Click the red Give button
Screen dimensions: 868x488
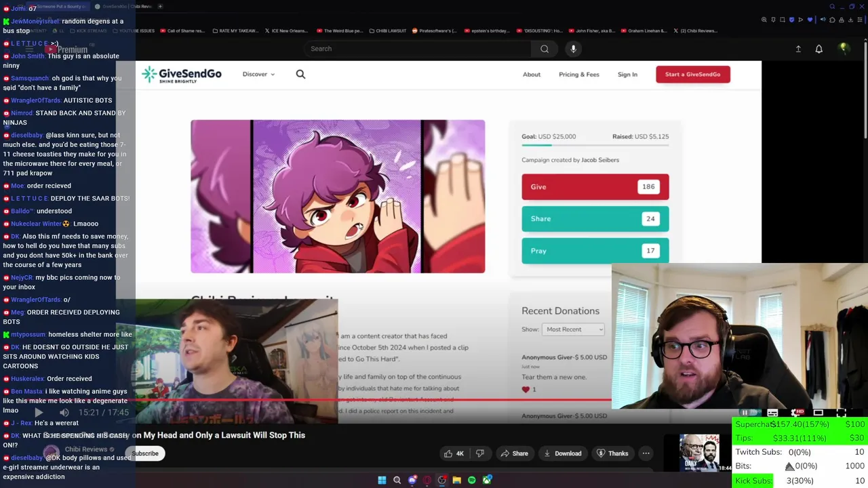pos(595,187)
